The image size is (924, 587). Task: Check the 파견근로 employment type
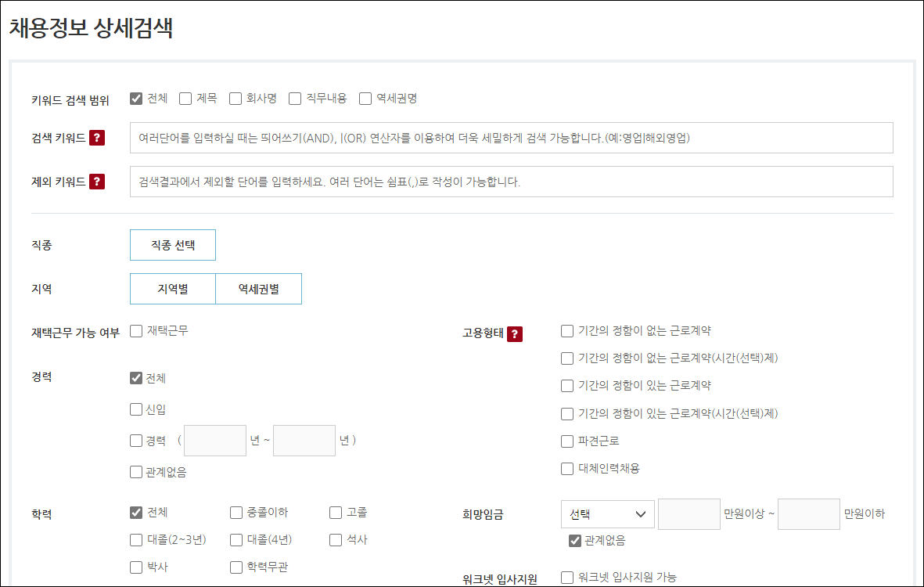click(x=567, y=441)
